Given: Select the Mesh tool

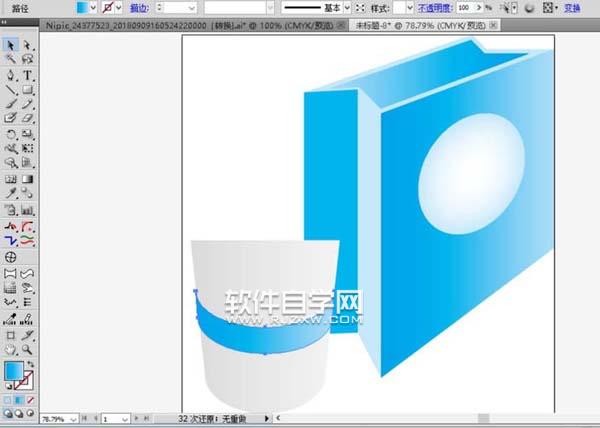Looking at the screenshot, I should [10, 179].
